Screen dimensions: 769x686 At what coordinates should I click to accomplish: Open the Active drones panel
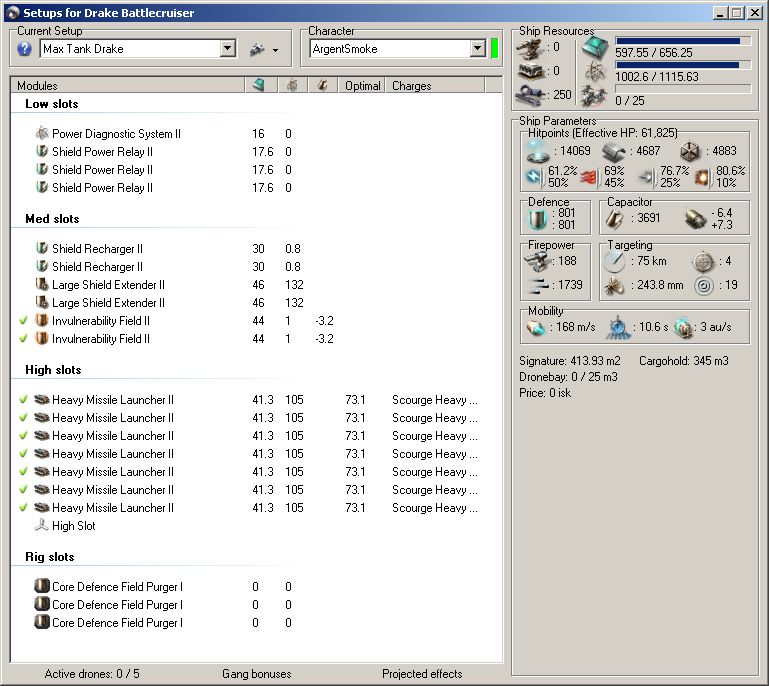point(92,674)
